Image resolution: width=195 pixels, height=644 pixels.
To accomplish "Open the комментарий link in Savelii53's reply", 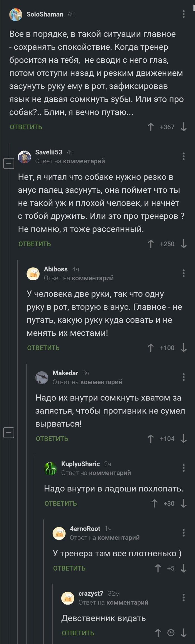I will 84,161.
